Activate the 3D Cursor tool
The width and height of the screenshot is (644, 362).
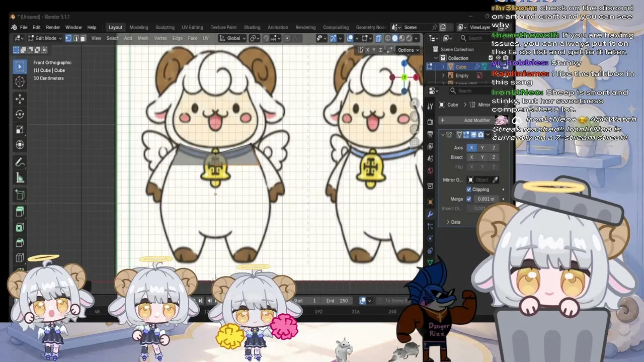point(20,82)
